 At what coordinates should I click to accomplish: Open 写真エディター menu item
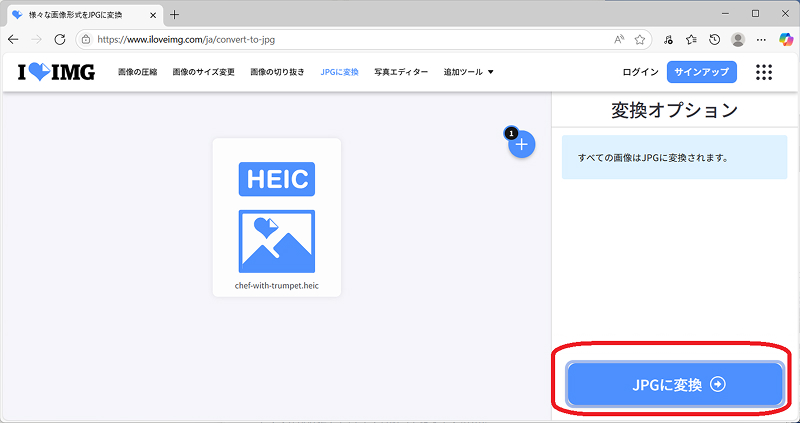[x=401, y=72]
